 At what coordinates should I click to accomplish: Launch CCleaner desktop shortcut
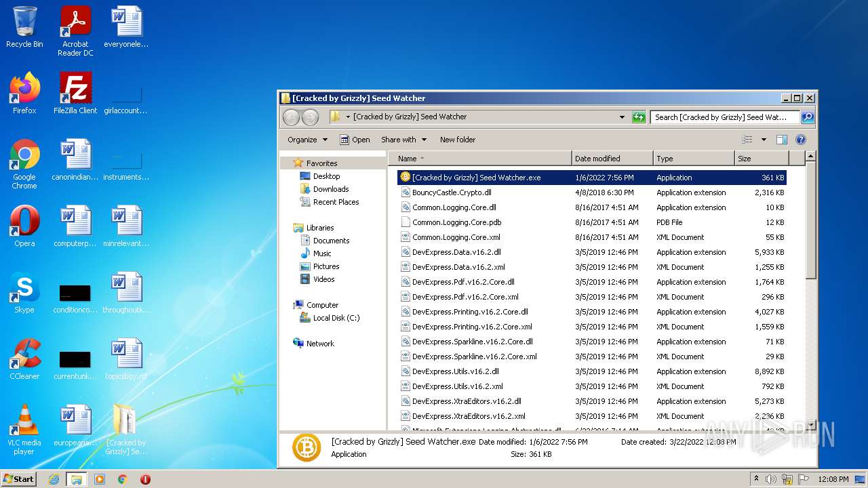[x=24, y=359]
